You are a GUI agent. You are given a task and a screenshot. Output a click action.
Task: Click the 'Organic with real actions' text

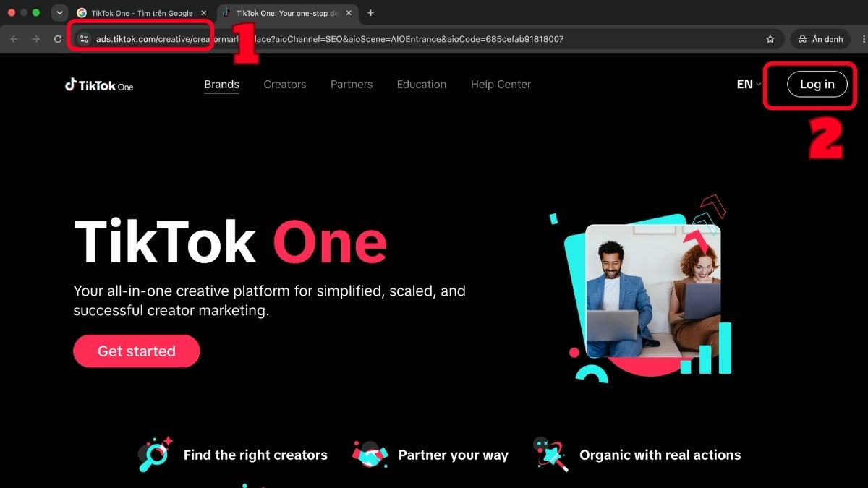[660, 455]
